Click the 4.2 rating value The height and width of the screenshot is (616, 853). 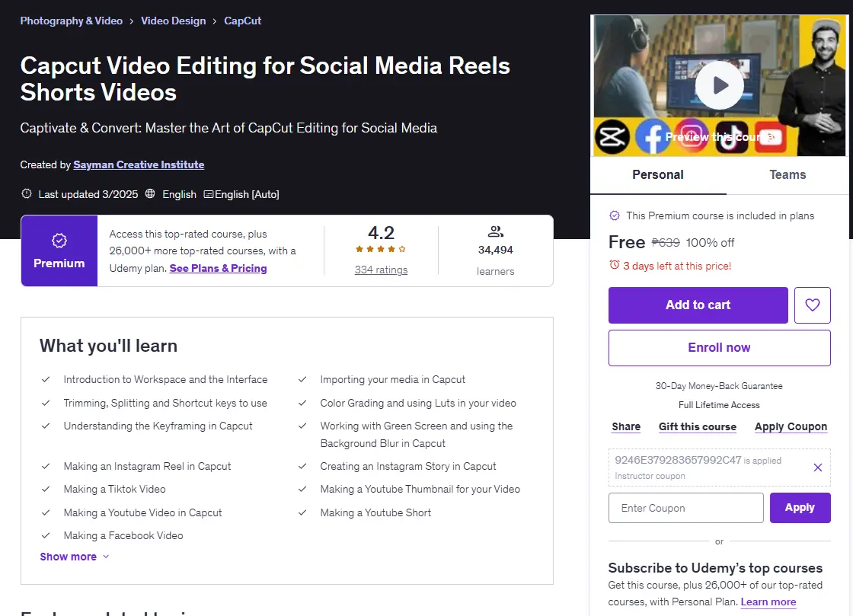pos(381,233)
